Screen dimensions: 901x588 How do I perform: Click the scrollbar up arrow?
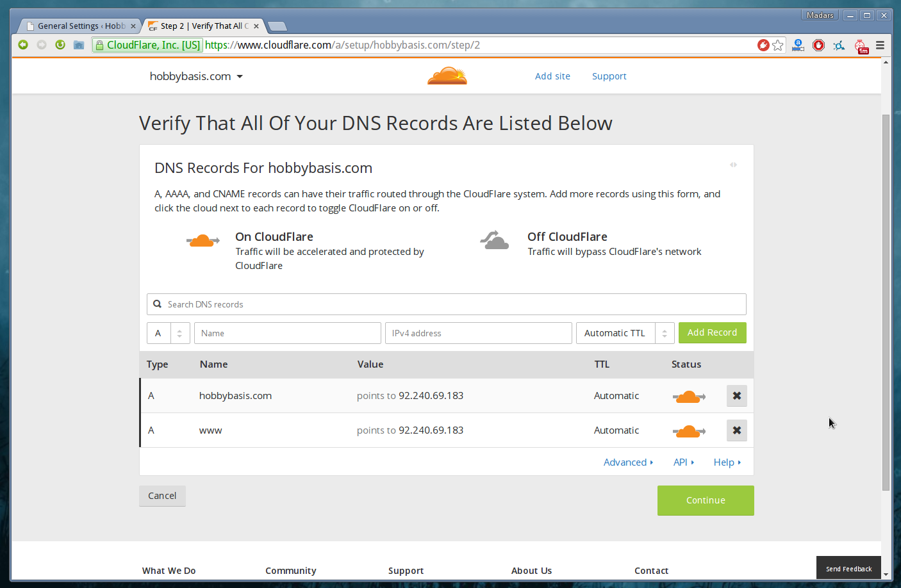point(886,62)
